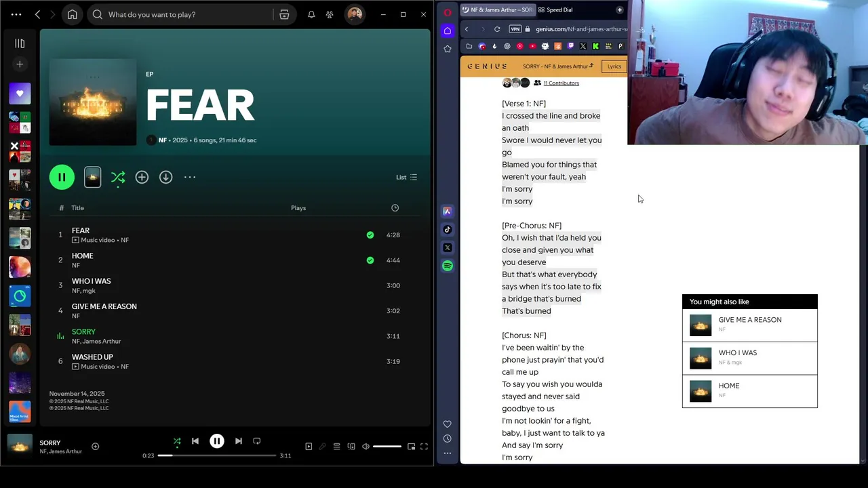
Task: Click the green saved checkmark on FEAR track
Action: point(370,235)
